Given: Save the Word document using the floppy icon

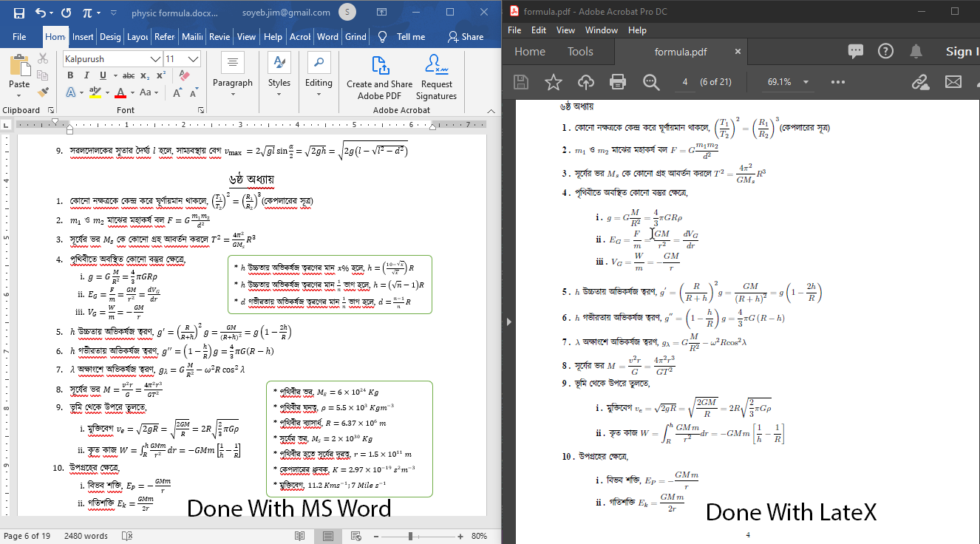Looking at the screenshot, I should (x=18, y=13).
